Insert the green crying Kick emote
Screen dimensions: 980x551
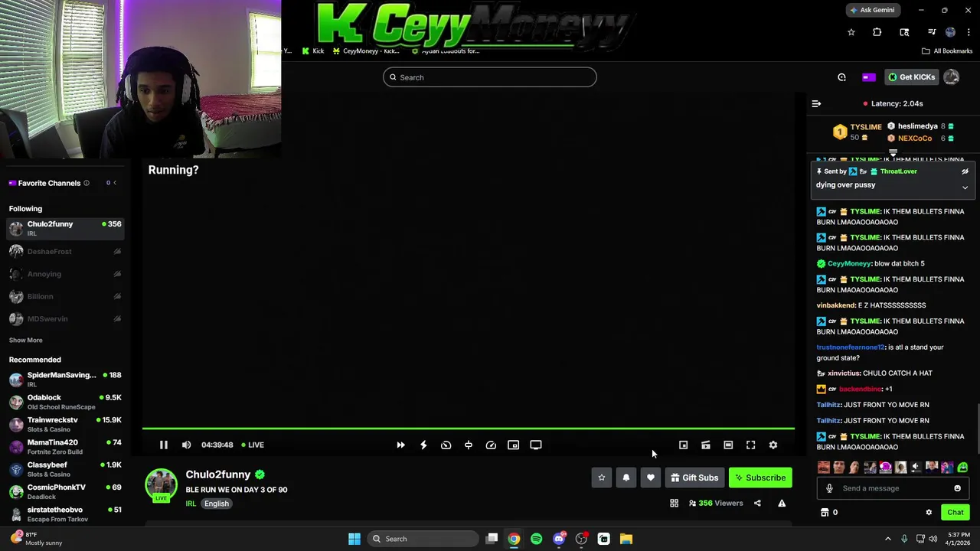coord(962,468)
